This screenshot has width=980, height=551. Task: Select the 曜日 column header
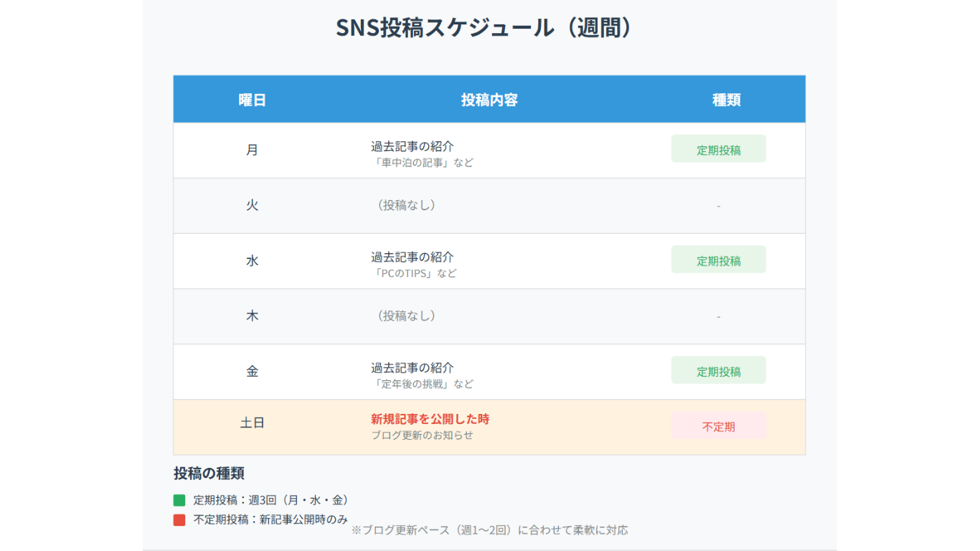point(252,100)
